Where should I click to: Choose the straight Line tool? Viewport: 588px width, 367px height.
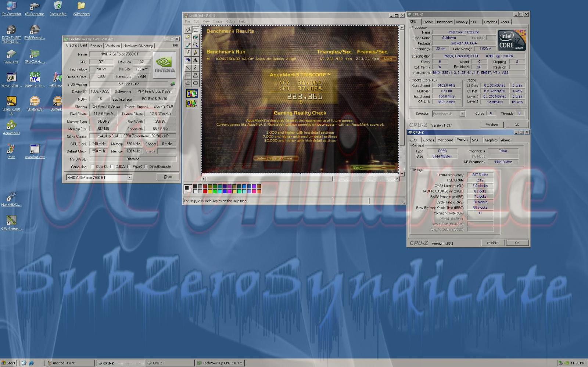click(188, 68)
